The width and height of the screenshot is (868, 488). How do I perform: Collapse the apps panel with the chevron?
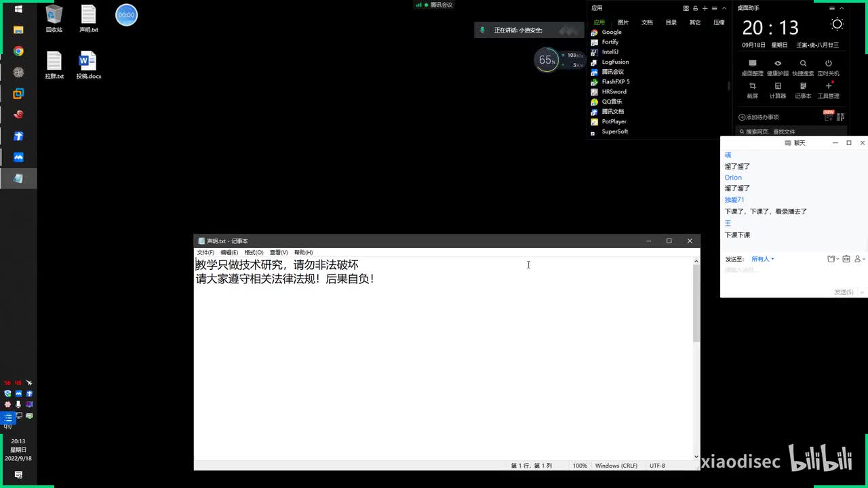(x=724, y=8)
